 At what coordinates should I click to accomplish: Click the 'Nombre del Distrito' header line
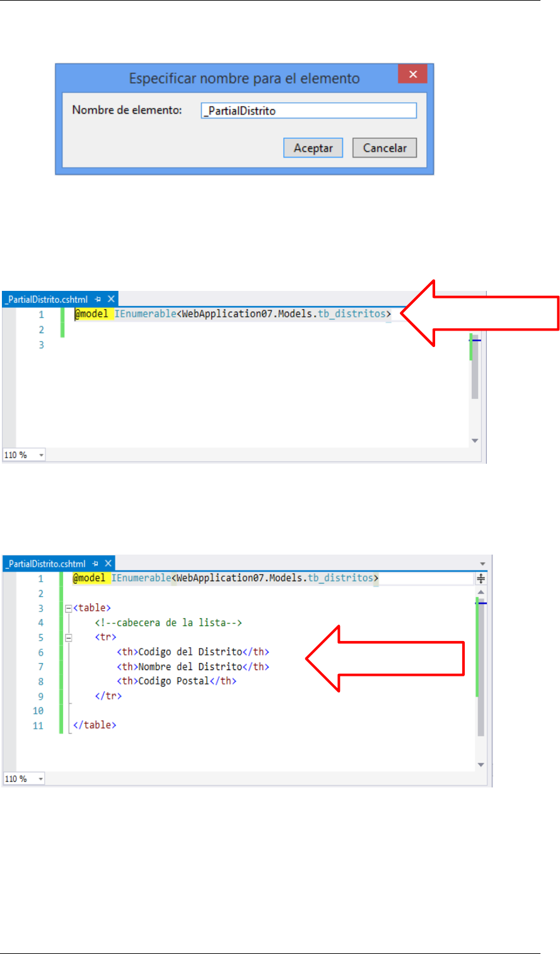pyautogui.click(x=194, y=666)
